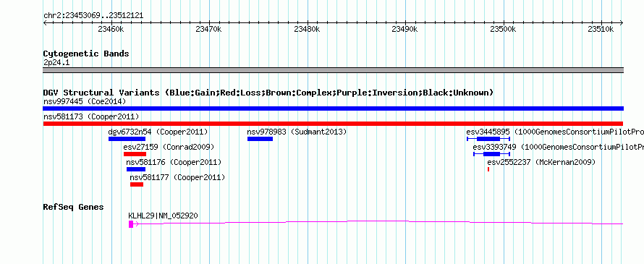Click the nsv581176 blue variant bar
Image resolution: width=644 pixels, height=264 pixels.
(x=136, y=169)
